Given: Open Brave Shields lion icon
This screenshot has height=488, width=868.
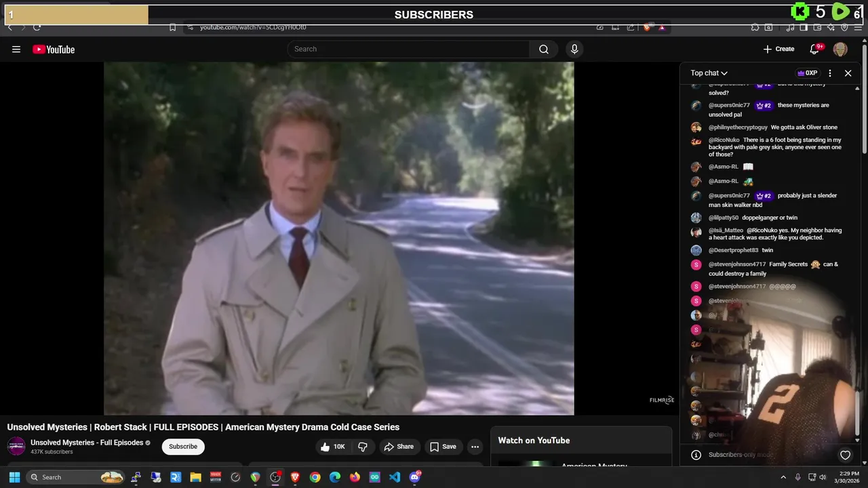Looking at the screenshot, I should (x=648, y=27).
